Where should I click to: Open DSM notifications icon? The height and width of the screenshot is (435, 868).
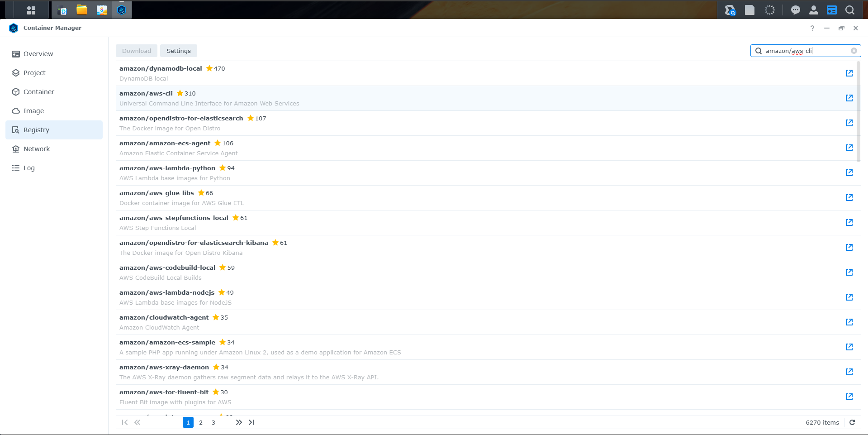(796, 10)
